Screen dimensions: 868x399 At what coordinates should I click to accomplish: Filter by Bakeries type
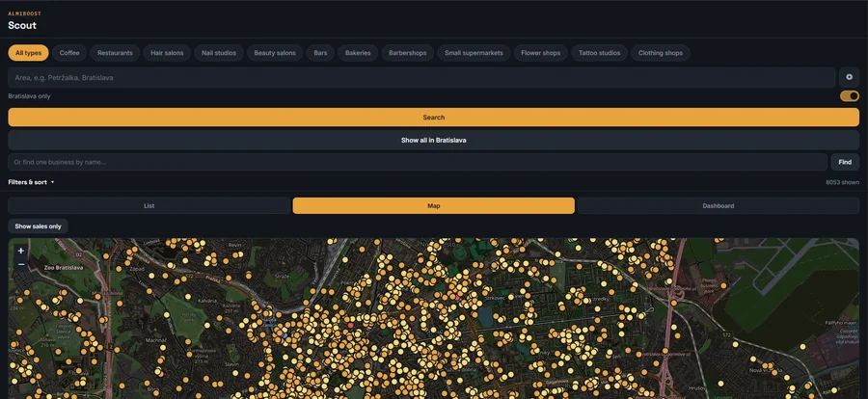358,53
